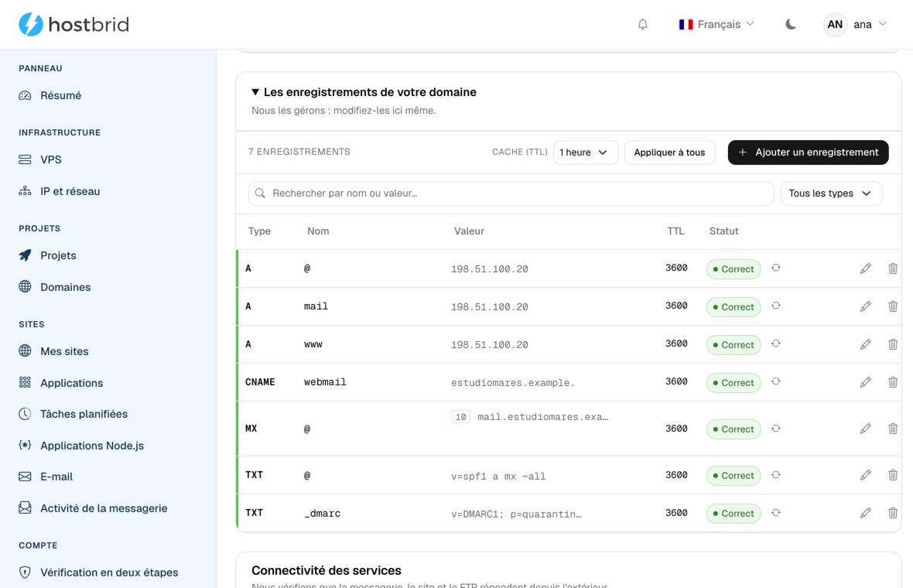This screenshot has width=913, height=588.
Task: Delete the A @ record
Action: tap(893, 268)
